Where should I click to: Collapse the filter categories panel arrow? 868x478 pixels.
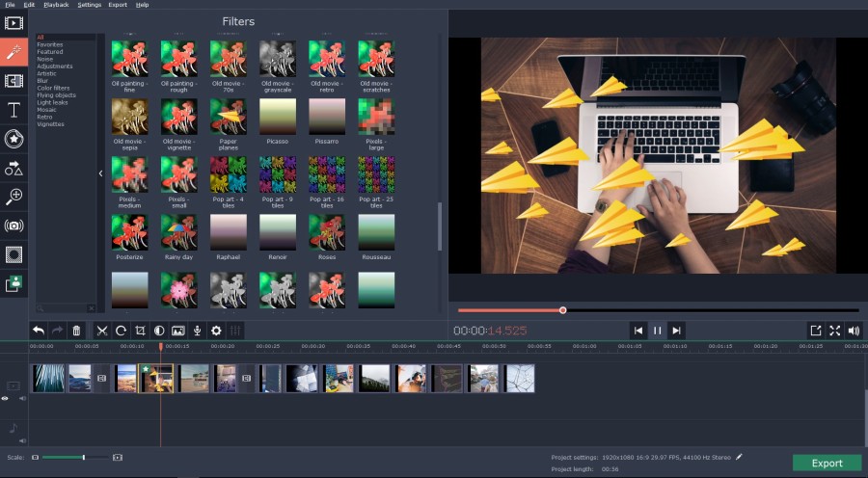click(x=101, y=173)
